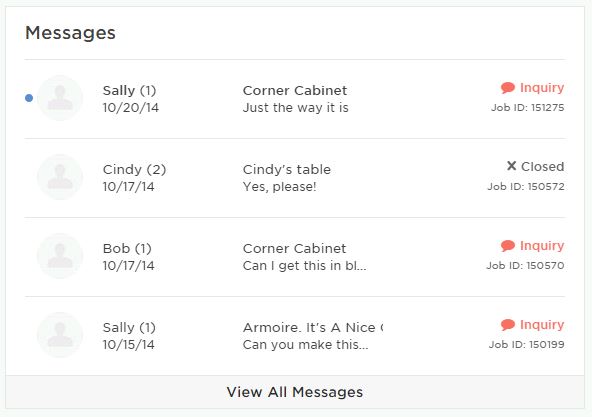Click Job ID: 150572 label
592x417 pixels.
tap(526, 187)
